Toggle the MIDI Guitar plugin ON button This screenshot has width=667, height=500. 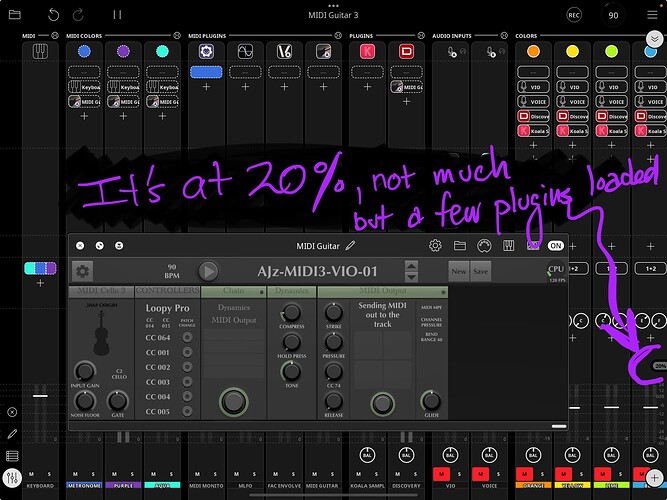pos(556,245)
